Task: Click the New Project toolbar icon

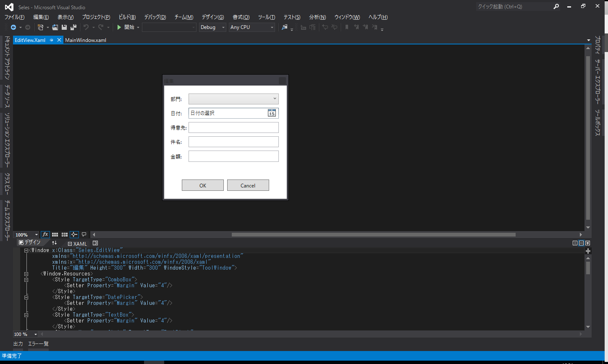Action: 40,27
